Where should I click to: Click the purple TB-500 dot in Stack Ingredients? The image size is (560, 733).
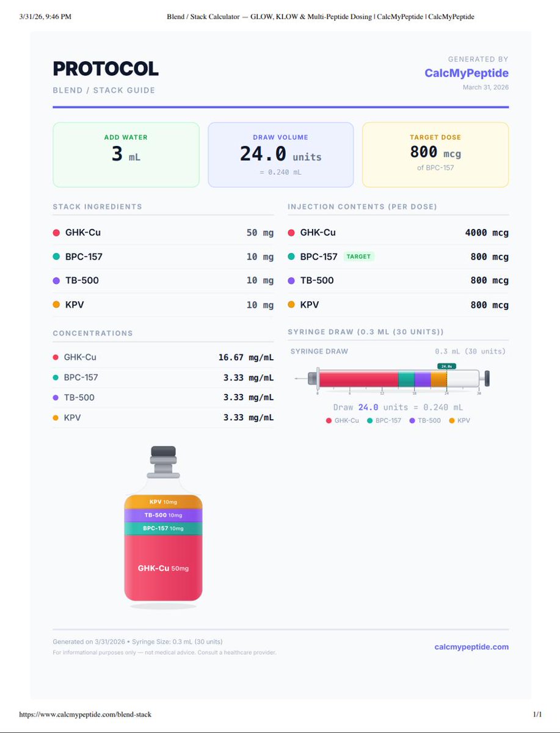pyautogui.click(x=56, y=281)
